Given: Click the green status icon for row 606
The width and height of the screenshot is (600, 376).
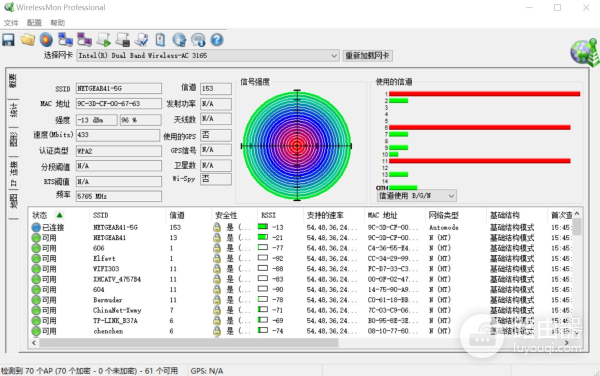Looking at the screenshot, I should coord(36,248).
